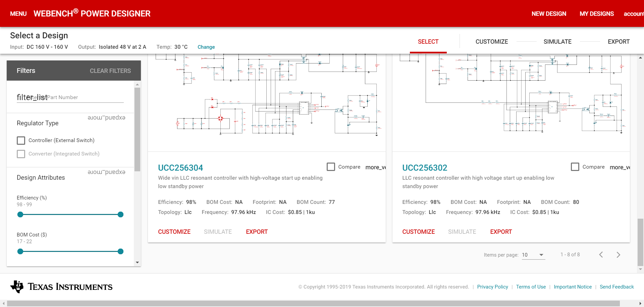Click the page scroll-down arrow

pos(640,269)
